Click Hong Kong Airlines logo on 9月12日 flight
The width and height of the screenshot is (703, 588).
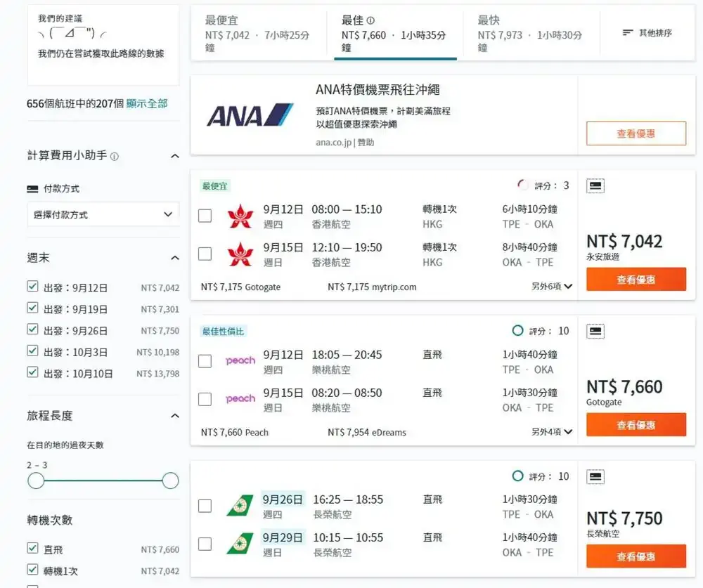click(240, 216)
